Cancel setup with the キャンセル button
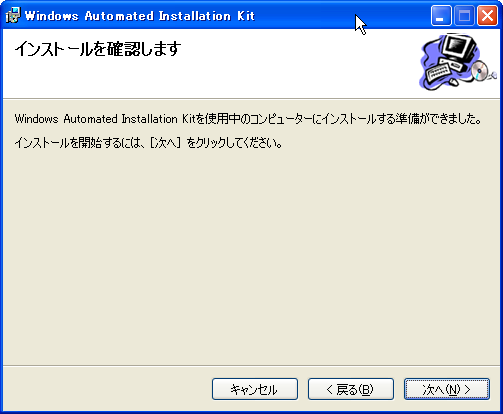The height and width of the screenshot is (414, 503). click(255, 389)
